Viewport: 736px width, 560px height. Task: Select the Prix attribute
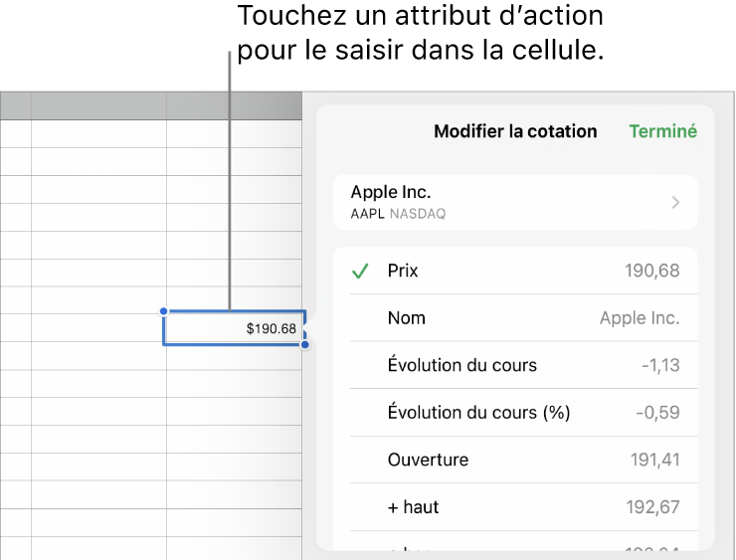pos(515,271)
